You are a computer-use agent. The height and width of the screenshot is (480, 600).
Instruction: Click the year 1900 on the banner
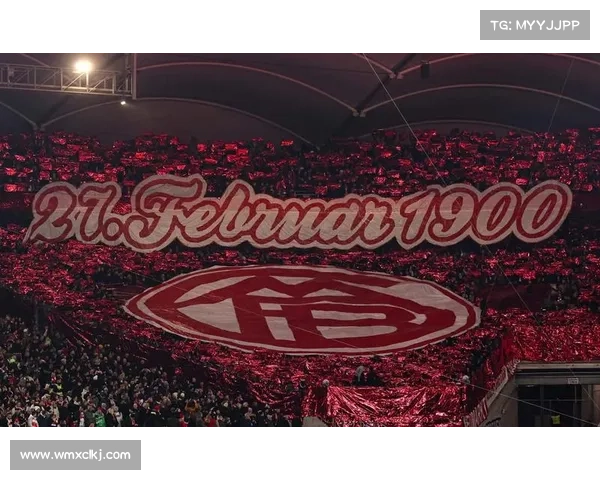484,214
